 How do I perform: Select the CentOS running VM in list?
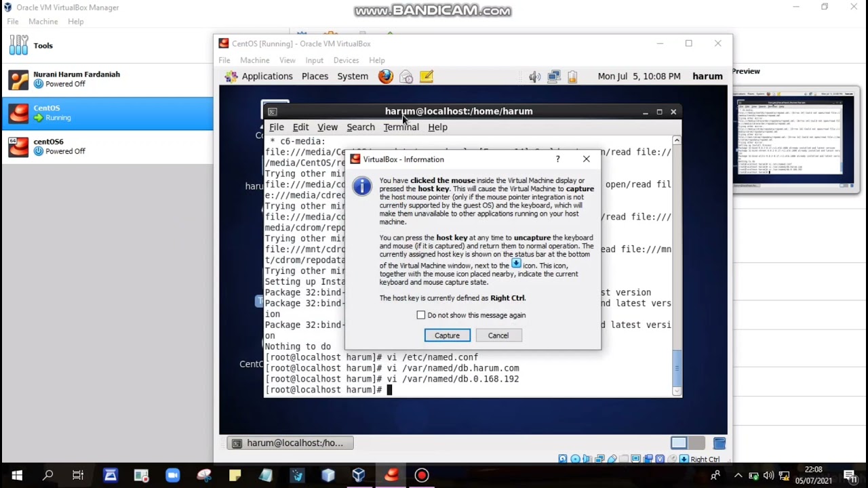[107, 113]
